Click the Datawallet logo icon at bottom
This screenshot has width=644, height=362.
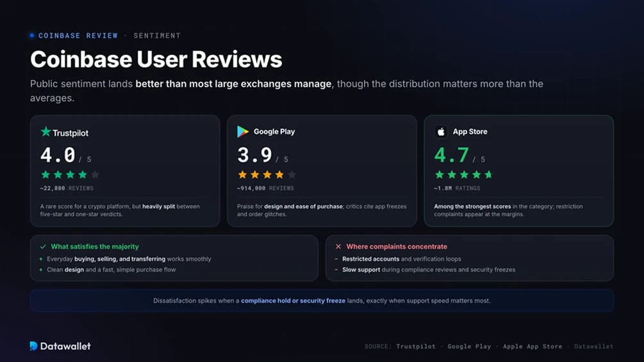(34, 346)
